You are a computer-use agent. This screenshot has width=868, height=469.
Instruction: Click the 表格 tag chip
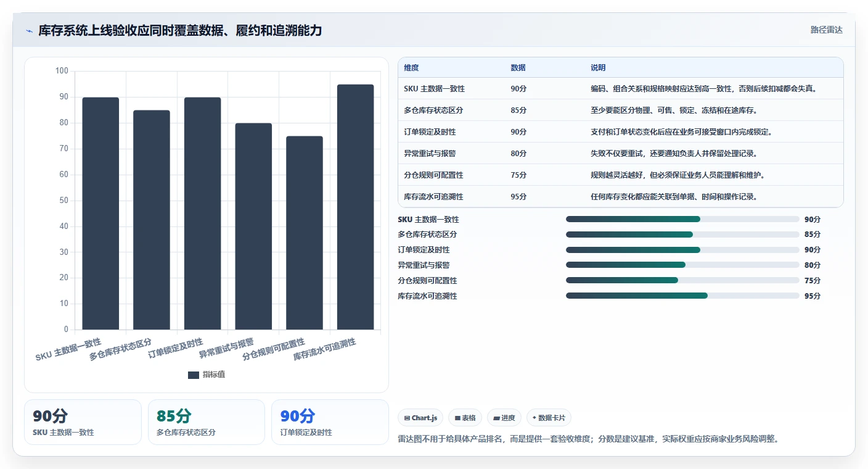coord(465,418)
